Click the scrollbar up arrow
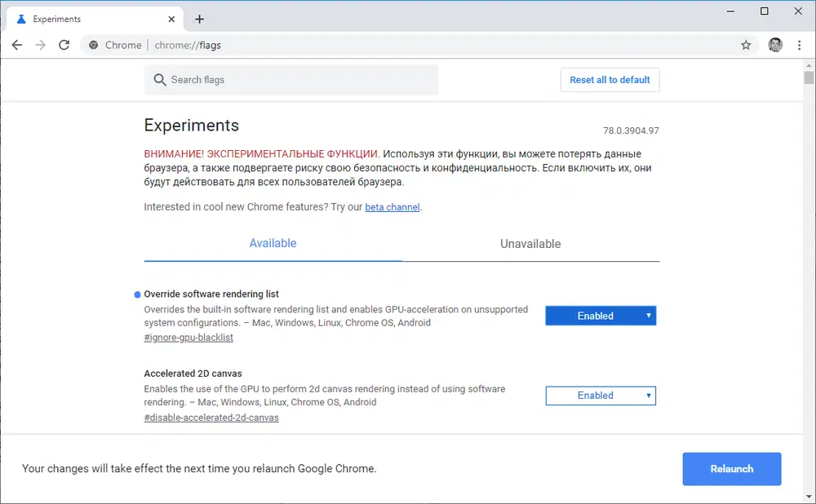The height and width of the screenshot is (504, 816). (808, 65)
